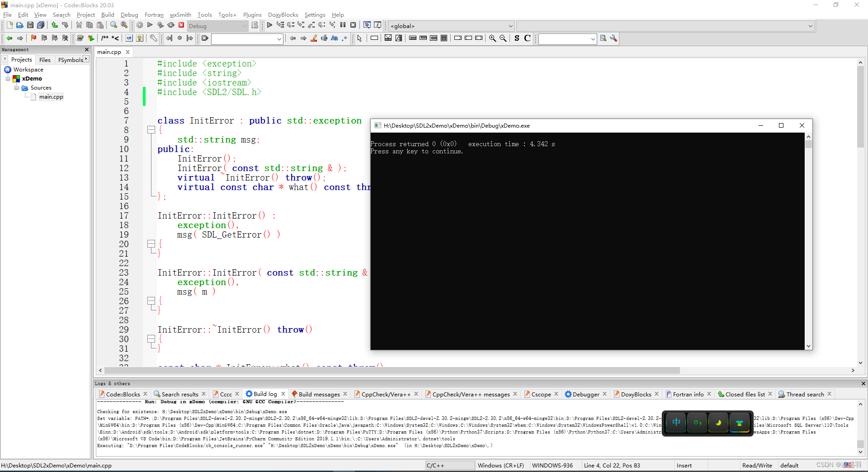Open Find with the magnifier icon
Image resolution: width=868 pixels, height=472 pixels.
113,25
